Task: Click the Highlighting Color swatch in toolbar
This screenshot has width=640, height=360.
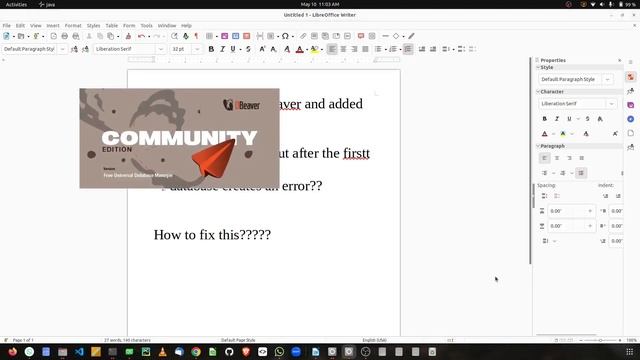Action: [314, 49]
